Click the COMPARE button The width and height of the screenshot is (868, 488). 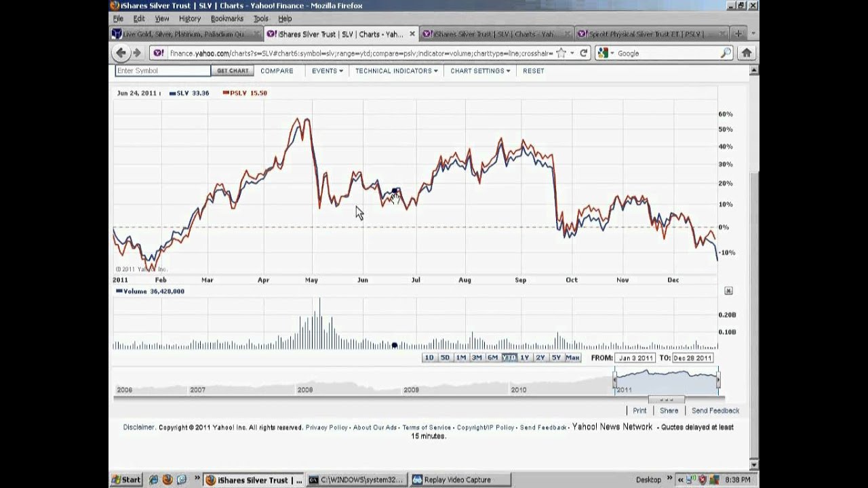[x=277, y=70]
